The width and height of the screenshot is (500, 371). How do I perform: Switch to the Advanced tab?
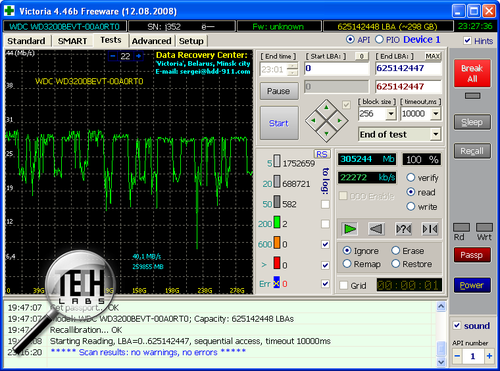(151, 41)
